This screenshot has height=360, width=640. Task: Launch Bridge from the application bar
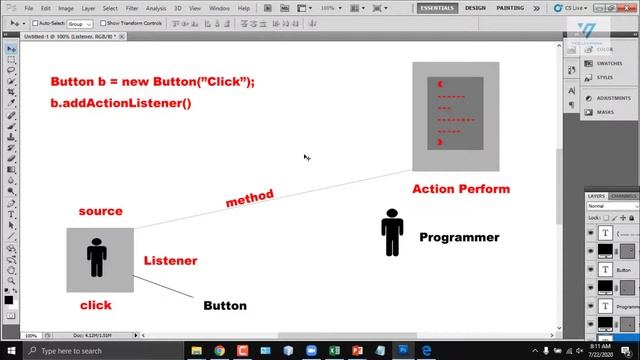tap(267, 8)
